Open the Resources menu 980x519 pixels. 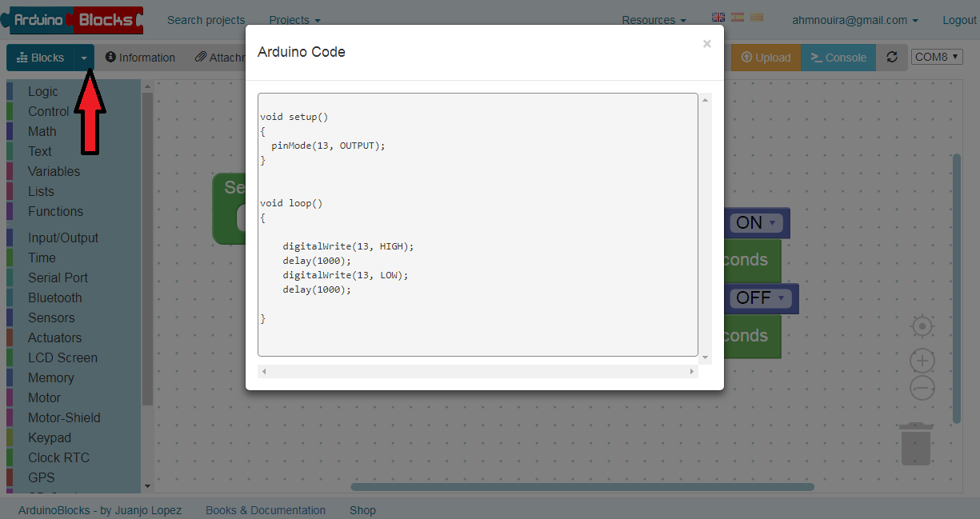coord(654,20)
